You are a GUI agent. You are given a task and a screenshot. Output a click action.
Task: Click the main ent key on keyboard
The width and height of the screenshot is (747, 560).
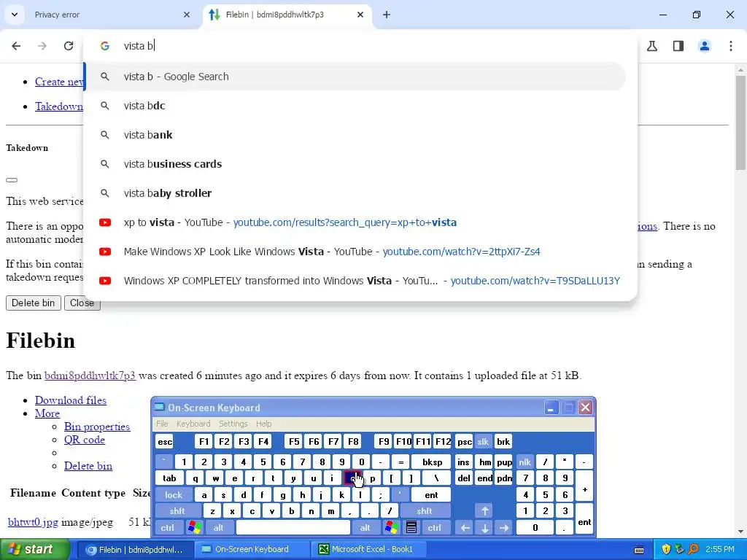click(x=431, y=495)
